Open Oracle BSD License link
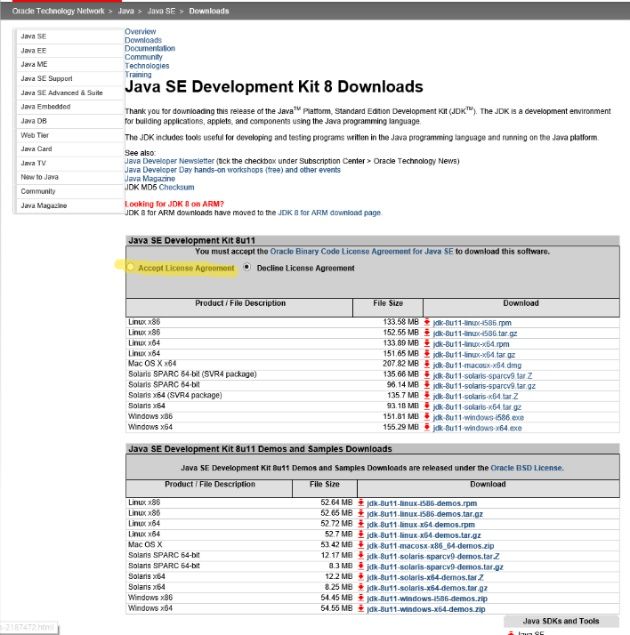The width and height of the screenshot is (630, 635). [526, 468]
